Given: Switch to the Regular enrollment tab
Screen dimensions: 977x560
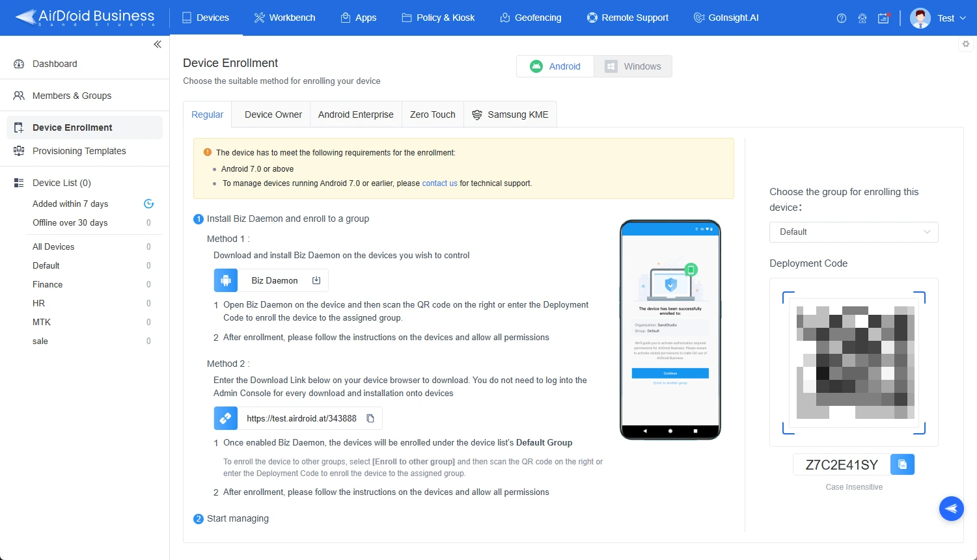Looking at the screenshot, I should [207, 114].
